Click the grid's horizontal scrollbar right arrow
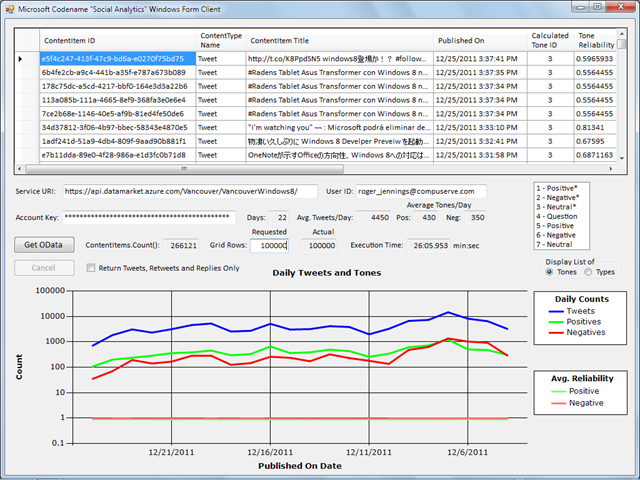Viewport: 640px width, 480px height. click(609, 168)
